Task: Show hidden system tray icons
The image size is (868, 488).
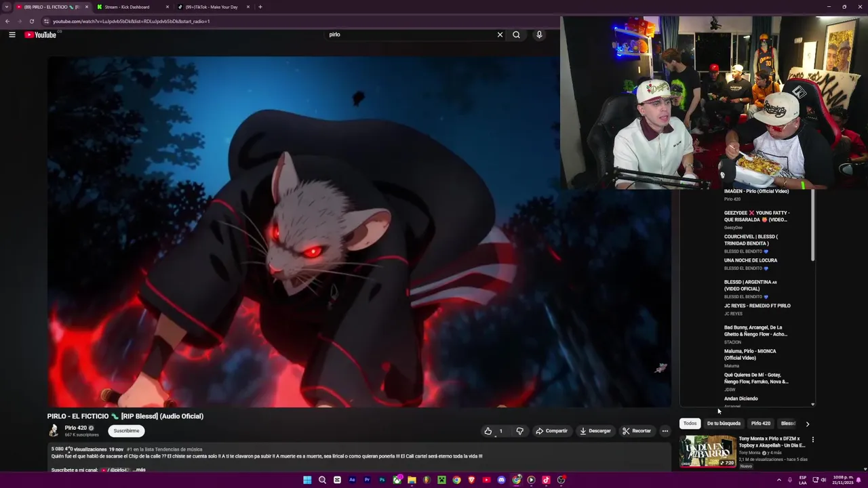Action: [778, 480]
